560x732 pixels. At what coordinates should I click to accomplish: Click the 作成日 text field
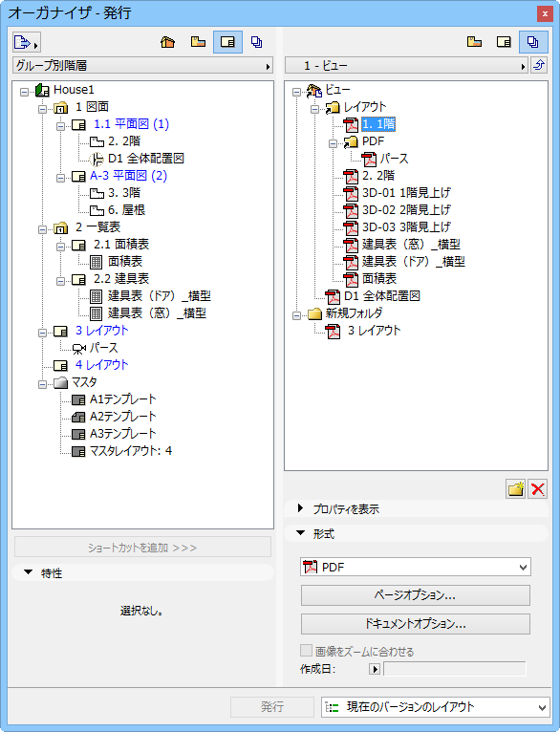point(455,669)
